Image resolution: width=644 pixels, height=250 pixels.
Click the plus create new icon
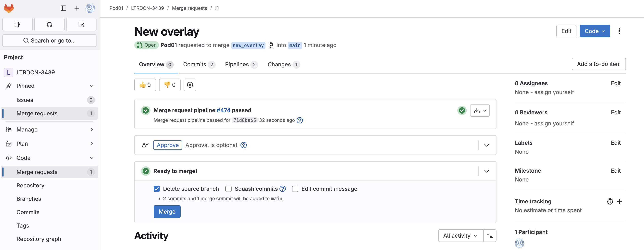coord(77,8)
